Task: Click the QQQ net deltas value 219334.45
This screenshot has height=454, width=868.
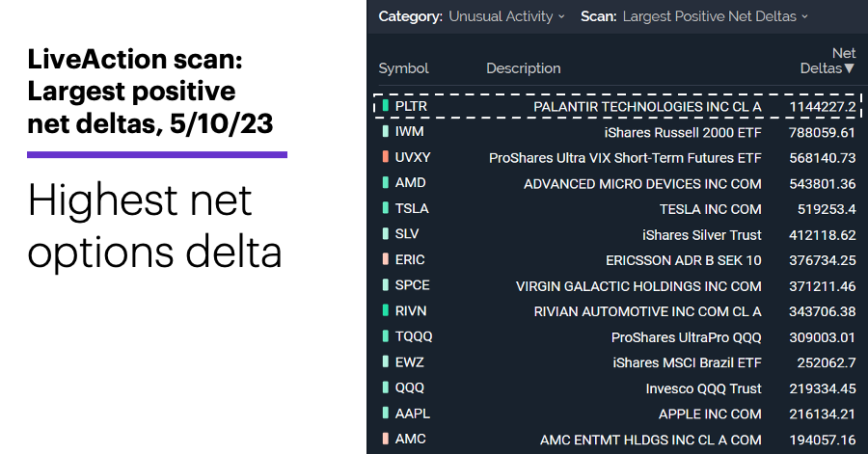Action: (822, 388)
